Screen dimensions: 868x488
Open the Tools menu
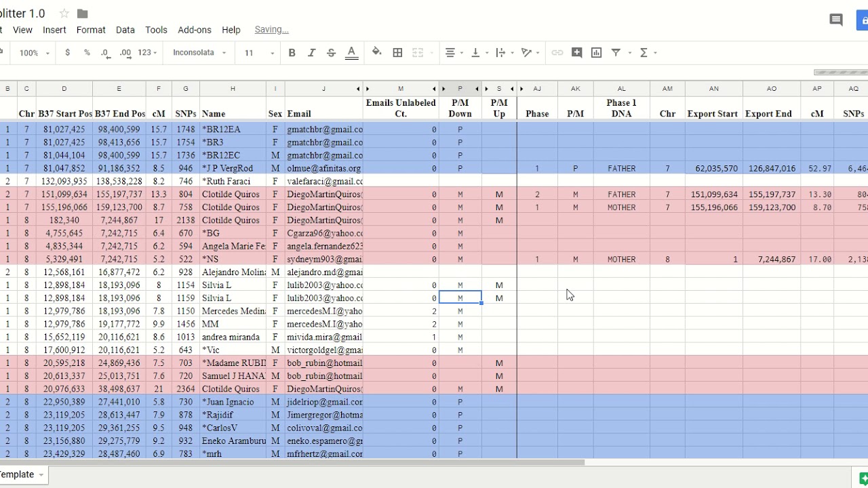click(x=156, y=30)
